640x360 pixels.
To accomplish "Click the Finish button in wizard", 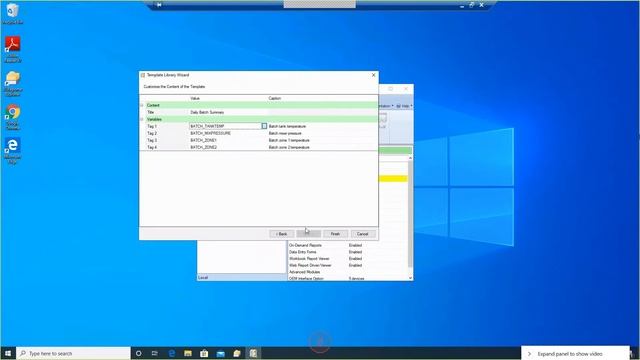I will pos(335,234).
